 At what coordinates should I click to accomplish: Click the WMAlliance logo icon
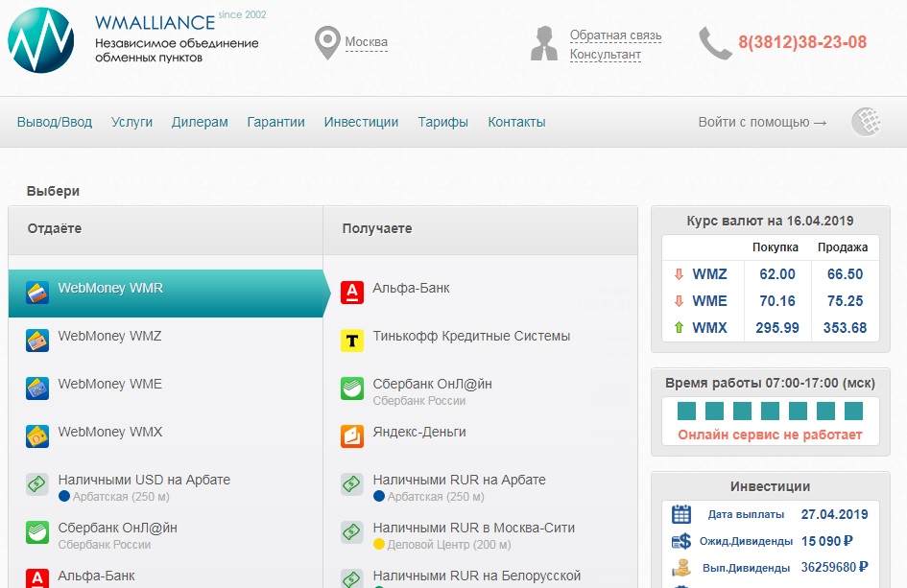tap(40, 40)
